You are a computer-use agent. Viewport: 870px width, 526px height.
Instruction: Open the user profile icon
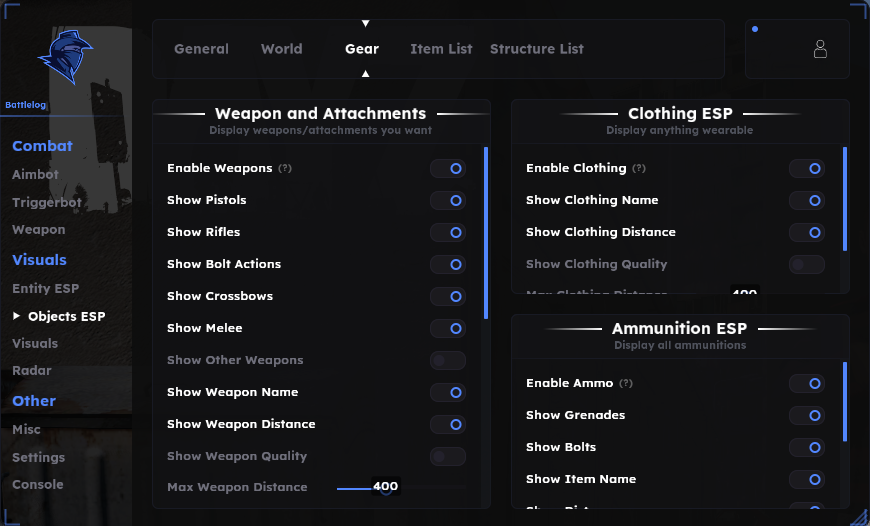(x=820, y=49)
